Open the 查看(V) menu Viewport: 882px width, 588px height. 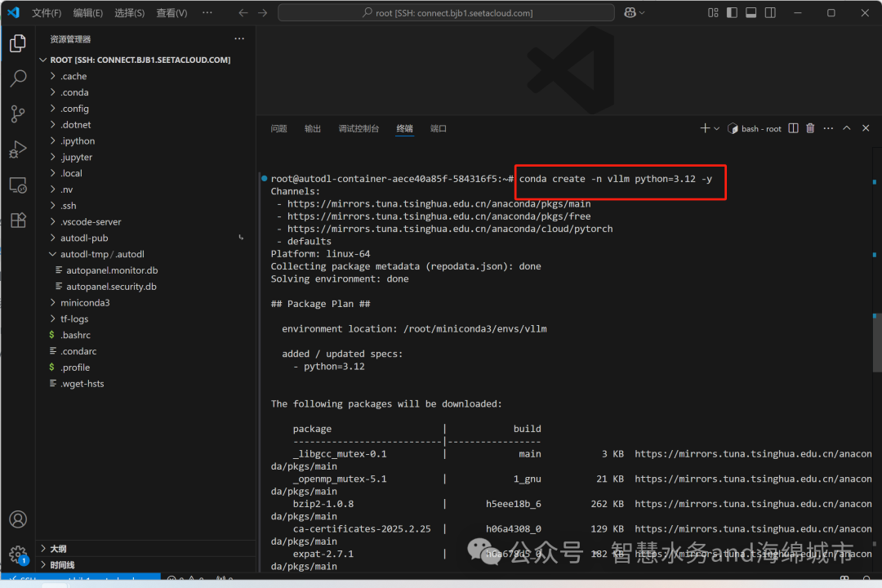click(171, 12)
